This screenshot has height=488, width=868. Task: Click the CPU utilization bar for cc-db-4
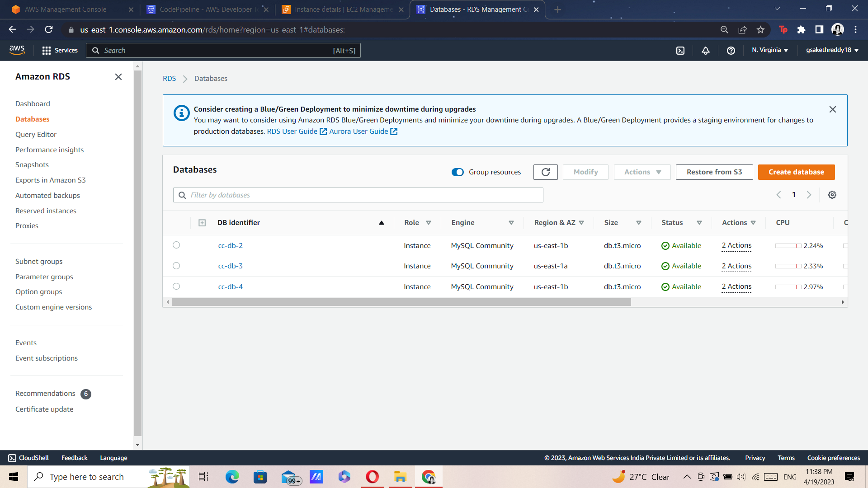click(789, 286)
